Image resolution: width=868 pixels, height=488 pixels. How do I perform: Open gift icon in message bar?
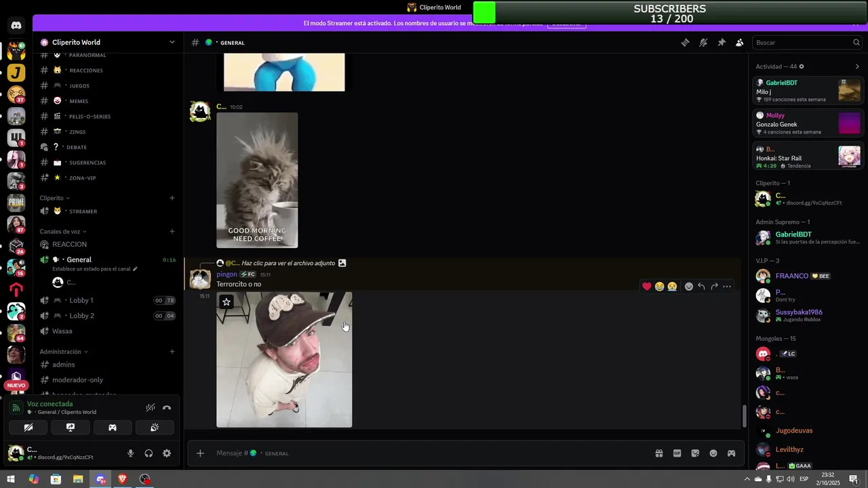coord(659,453)
